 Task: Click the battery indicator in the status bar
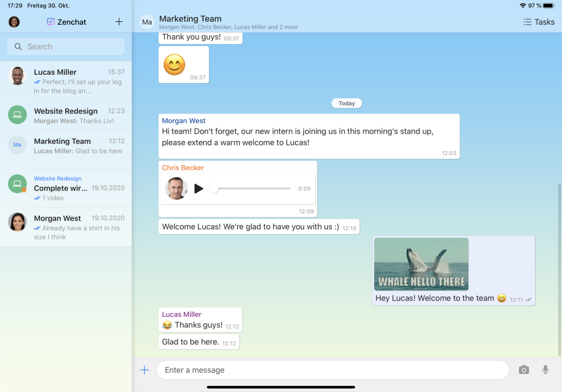pyautogui.click(x=549, y=6)
